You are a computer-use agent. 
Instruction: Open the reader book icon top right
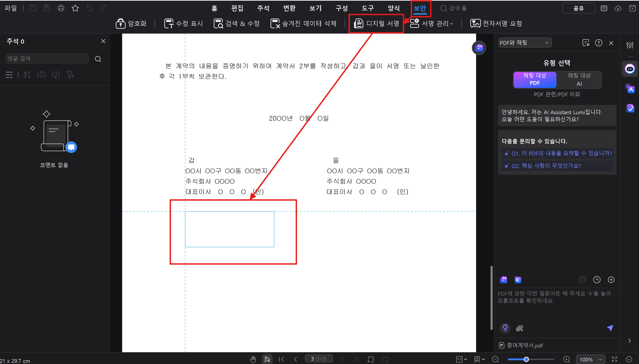tap(604, 8)
